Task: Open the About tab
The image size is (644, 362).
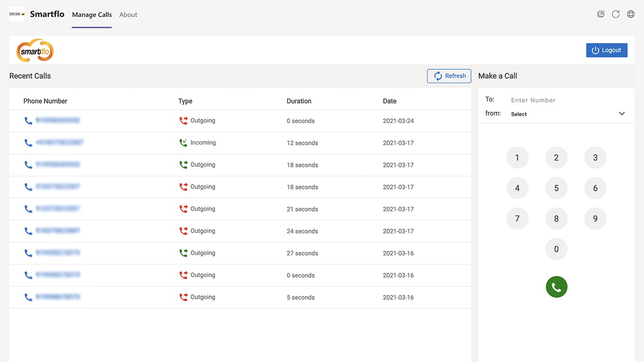Action: [128, 15]
